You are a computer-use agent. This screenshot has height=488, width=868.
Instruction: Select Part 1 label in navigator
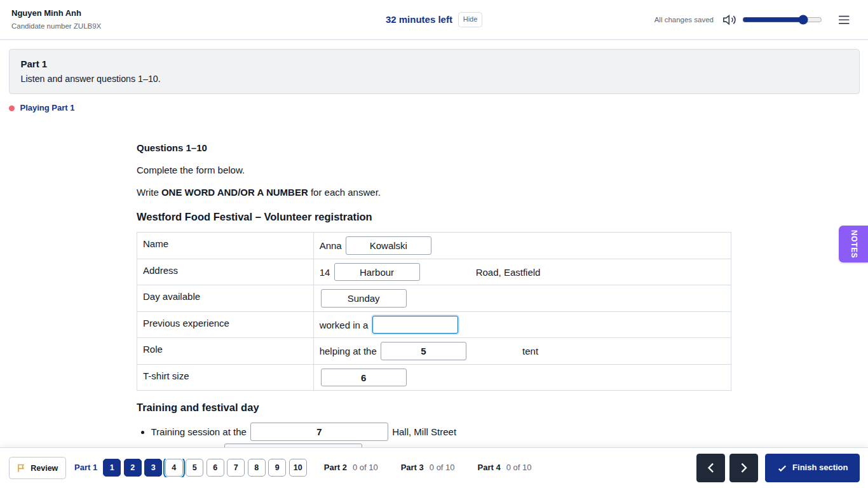coord(86,468)
